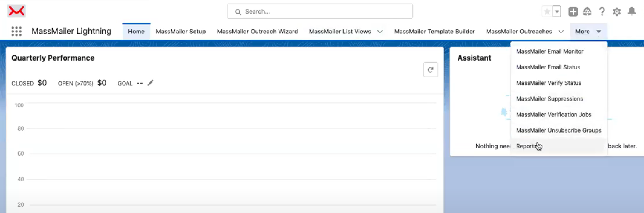Choose MassMailer Email Monitor menu item

550,51
